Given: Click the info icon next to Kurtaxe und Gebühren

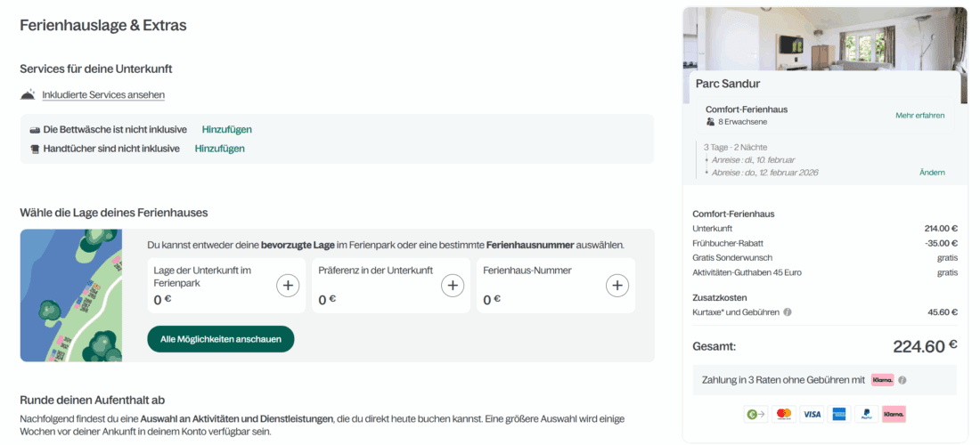Looking at the screenshot, I should [788, 312].
